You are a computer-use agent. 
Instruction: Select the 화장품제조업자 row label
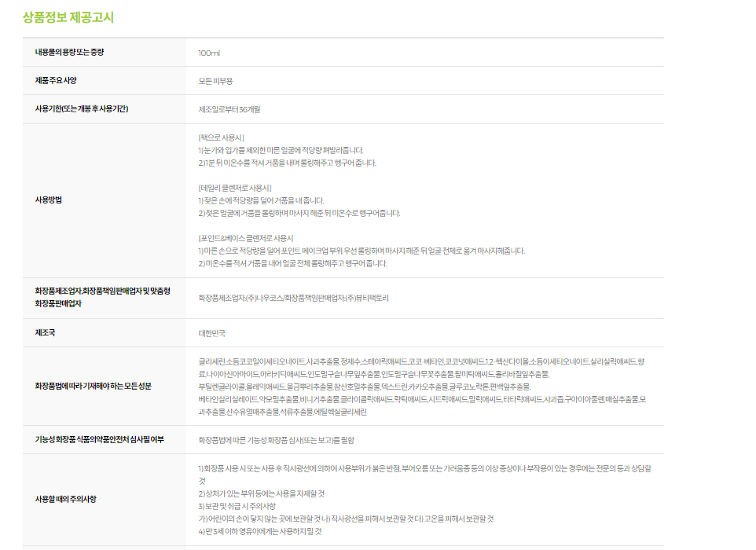[102, 297]
